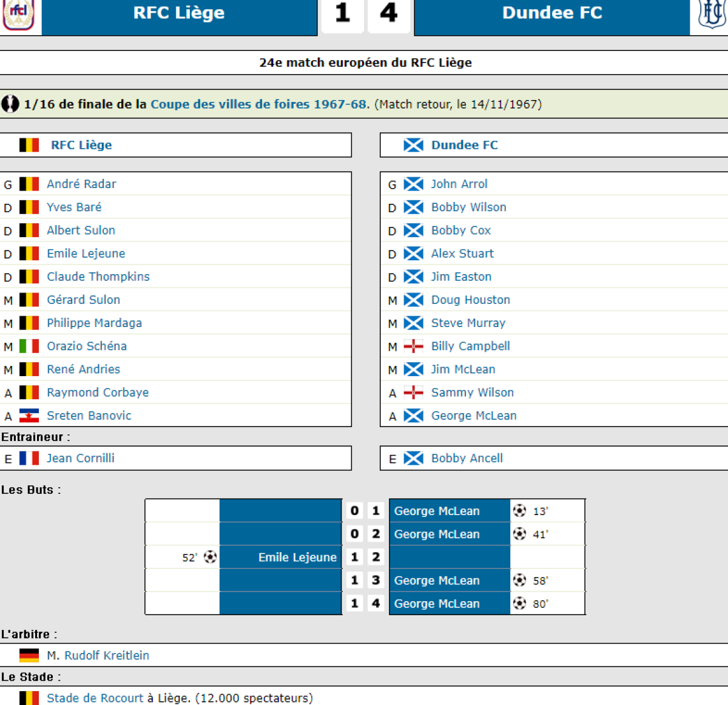The width and height of the screenshot is (728, 705).
Task: Click the Italian flag beside Orazio Schéna
Action: (x=29, y=346)
